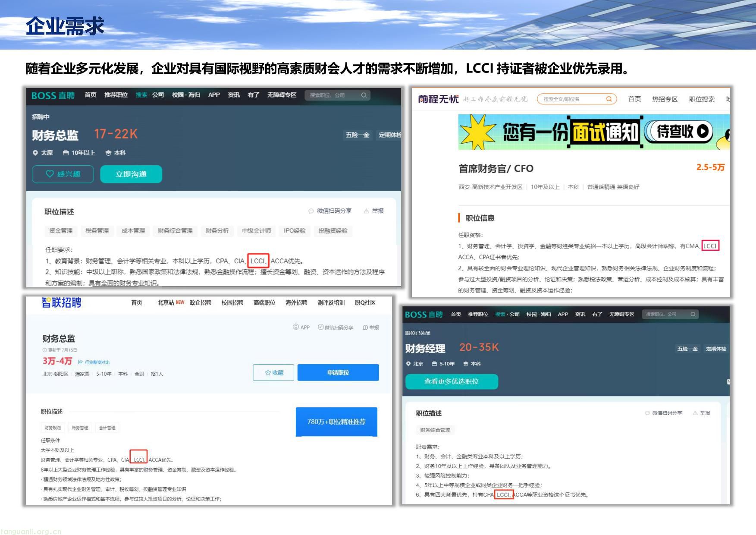The width and height of the screenshot is (756, 535).
Task: Click 账务管理 tag in 智联招聘
Action: 80,428
